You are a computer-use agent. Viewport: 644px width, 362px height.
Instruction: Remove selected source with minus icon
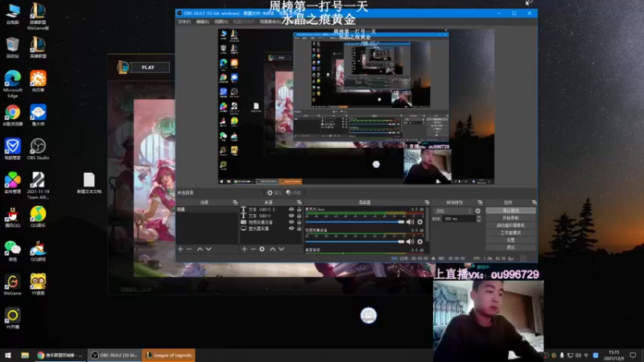(x=253, y=249)
